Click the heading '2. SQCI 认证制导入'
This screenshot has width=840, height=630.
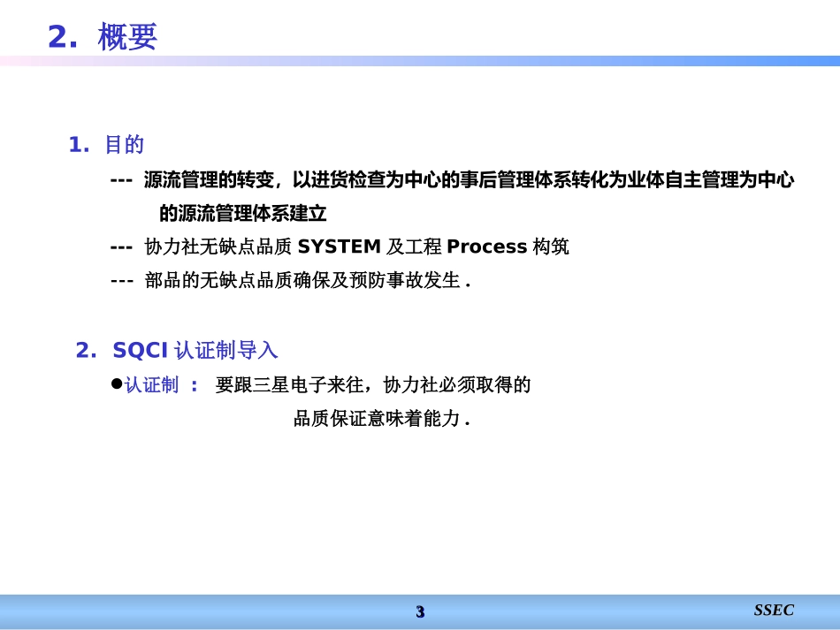click(177, 350)
